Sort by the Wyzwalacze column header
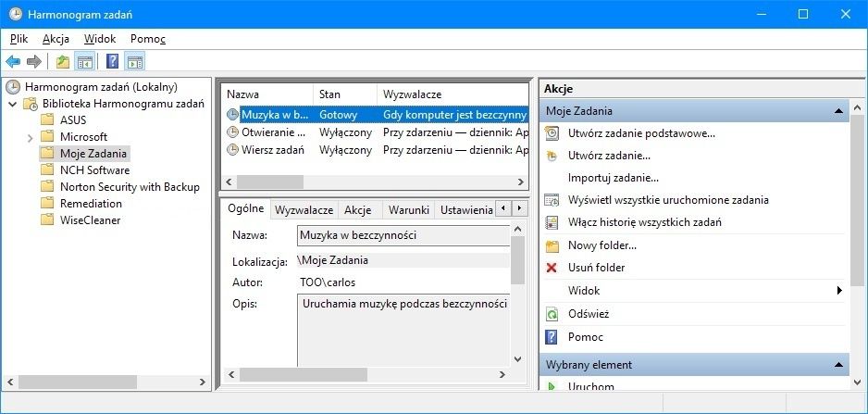Image resolution: width=868 pixels, height=414 pixels. click(x=453, y=94)
